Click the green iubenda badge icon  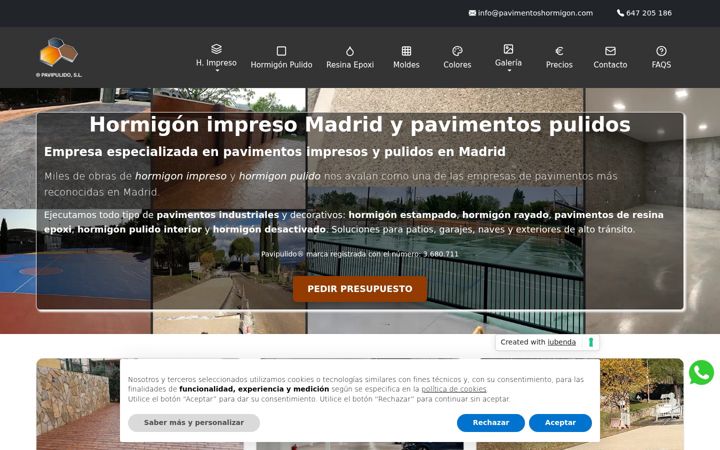tap(591, 342)
